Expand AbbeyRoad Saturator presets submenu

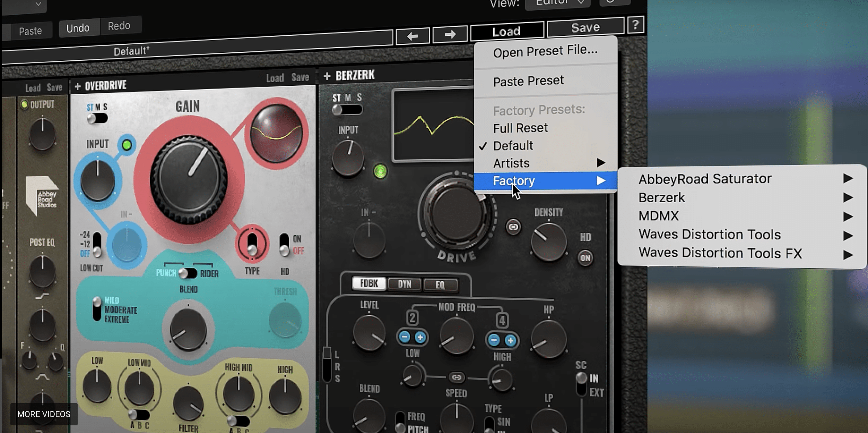point(743,179)
